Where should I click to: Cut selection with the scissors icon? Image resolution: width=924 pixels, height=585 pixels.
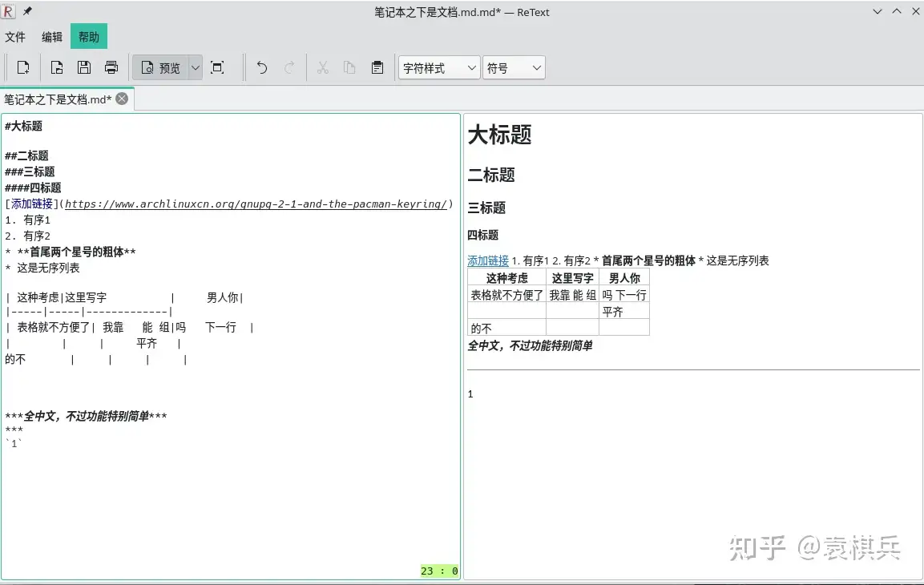coord(322,68)
